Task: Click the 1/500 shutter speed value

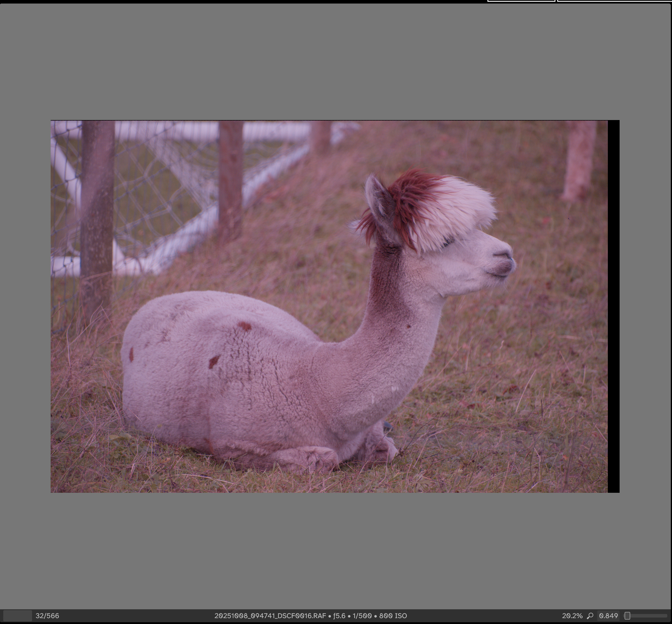Action: click(x=362, y=615)
